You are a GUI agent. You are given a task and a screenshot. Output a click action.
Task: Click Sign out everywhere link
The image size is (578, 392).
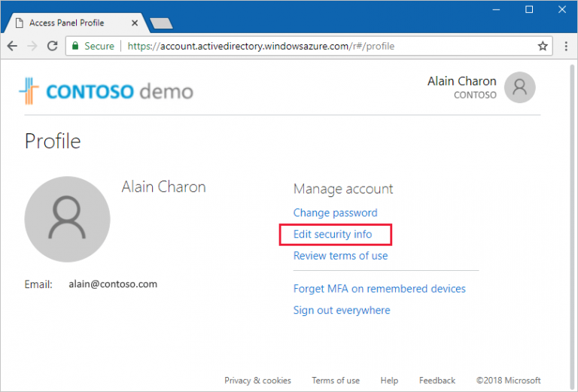coord(342,310)
